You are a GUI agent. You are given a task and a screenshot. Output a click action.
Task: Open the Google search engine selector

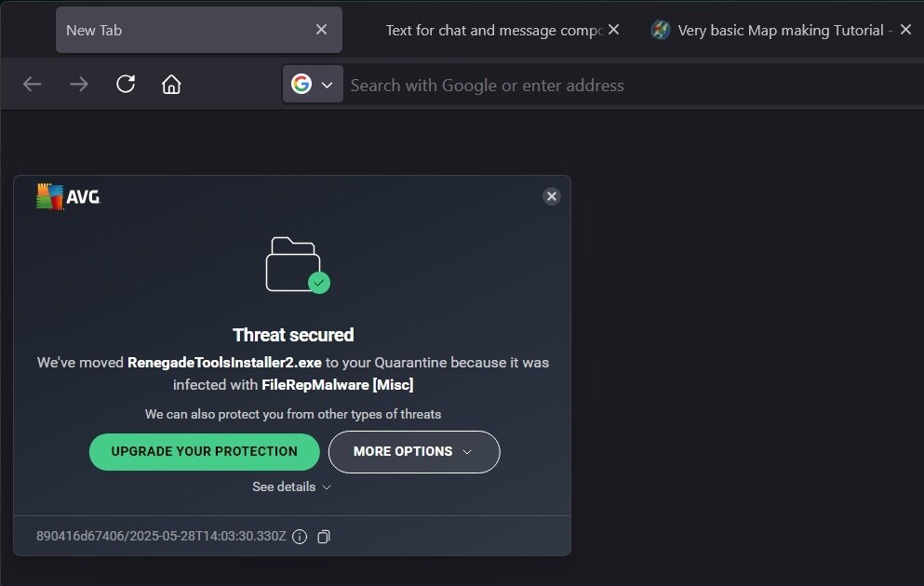312,85
